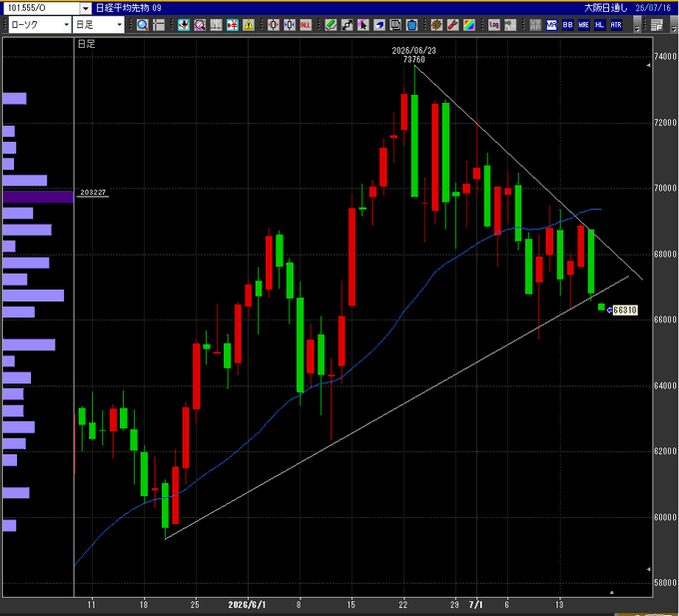Click the list layout icon beside the magnifier
This screenshot has width=679, height=616.
[x=159, y=25]
